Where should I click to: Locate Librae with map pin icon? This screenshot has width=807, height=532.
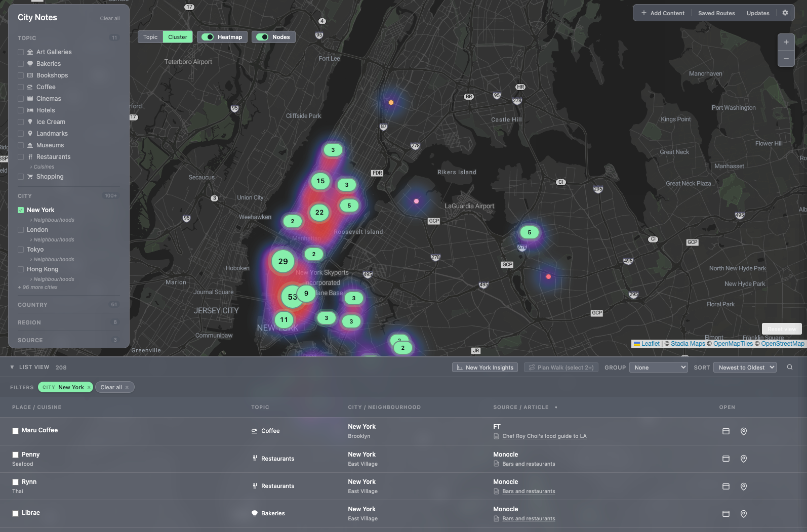(744, 514)
